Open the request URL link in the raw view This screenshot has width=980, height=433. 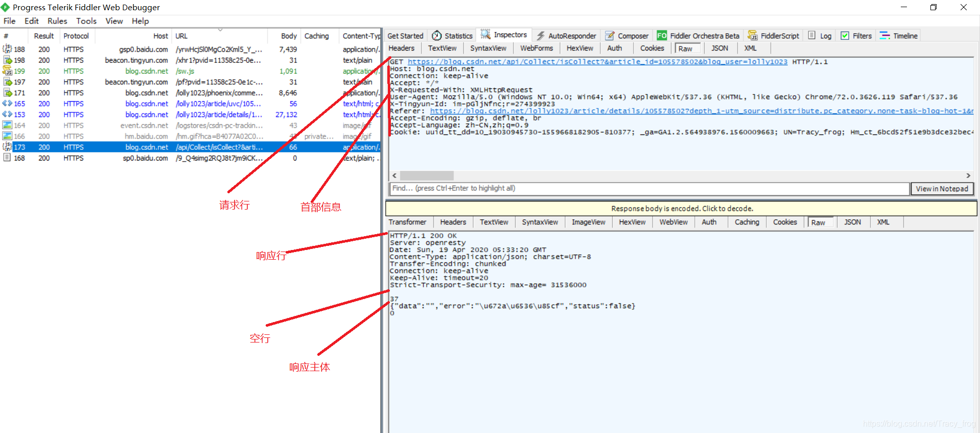tap(597, 62)
